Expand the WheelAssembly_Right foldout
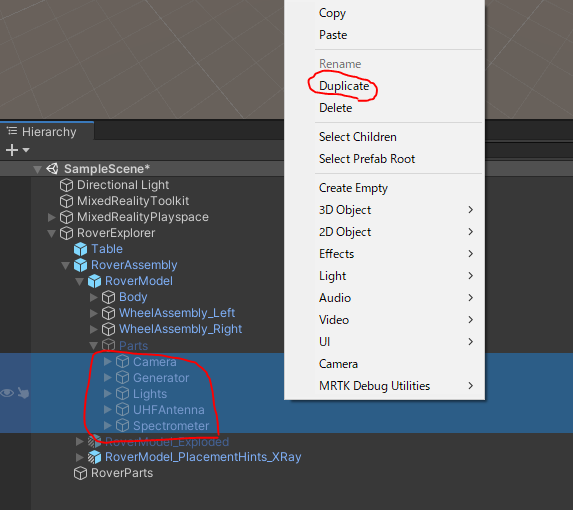The image size is (573, 510). tap(94, 329)
